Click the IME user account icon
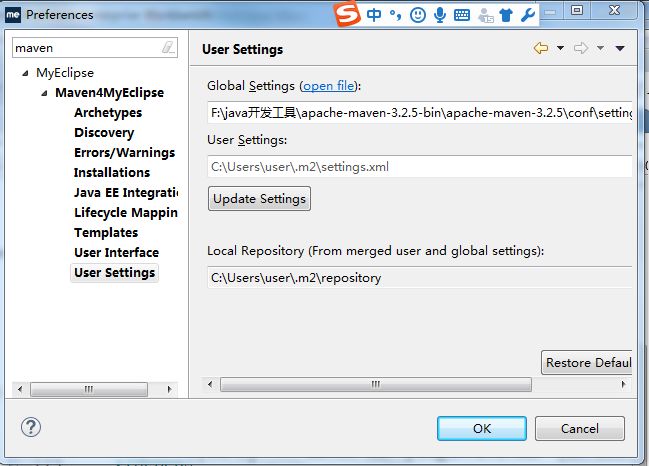This screenshot has height=466, width=649. pos(485,15)
